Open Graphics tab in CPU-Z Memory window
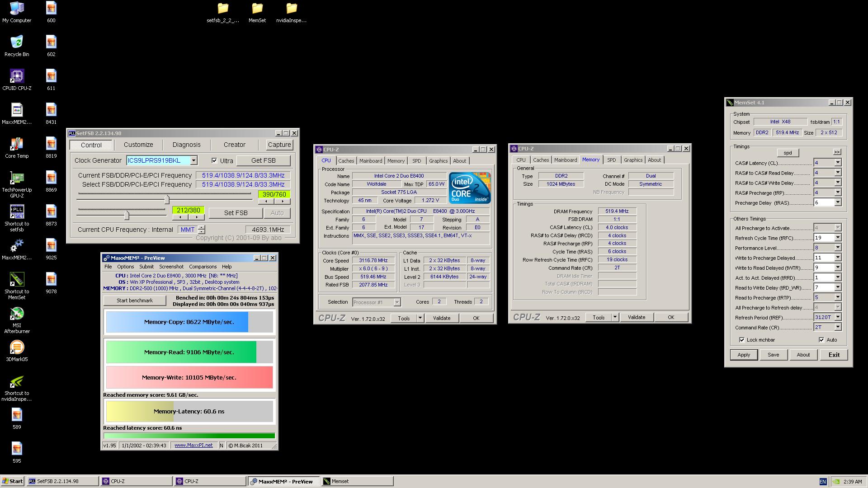Viewport: 868px width, 488px height. [633, 160]
